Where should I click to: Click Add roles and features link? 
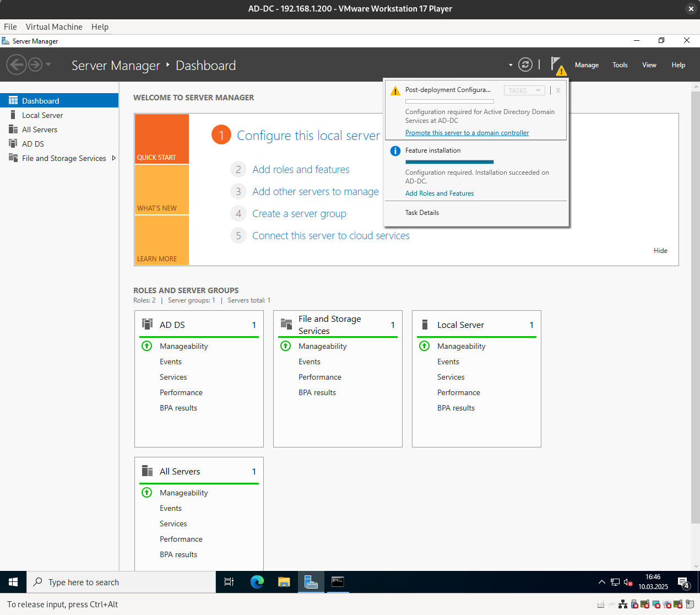click(x=301, y=170)
